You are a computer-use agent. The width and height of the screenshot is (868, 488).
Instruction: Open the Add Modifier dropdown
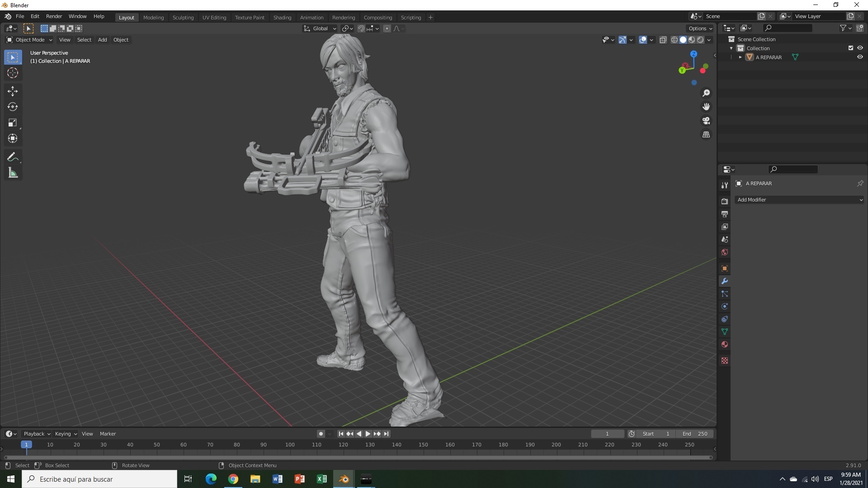(799, 200)
